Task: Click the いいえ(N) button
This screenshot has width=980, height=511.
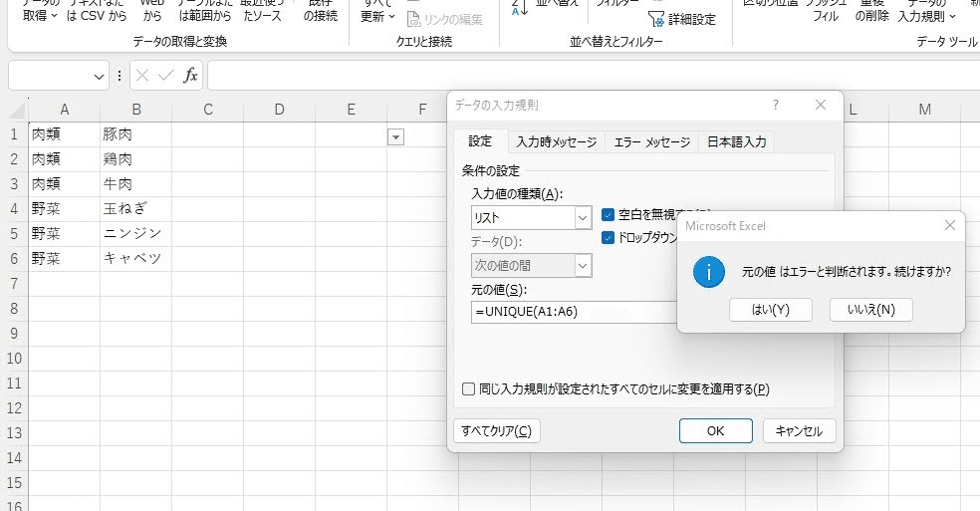Action: tap(871, 310)
